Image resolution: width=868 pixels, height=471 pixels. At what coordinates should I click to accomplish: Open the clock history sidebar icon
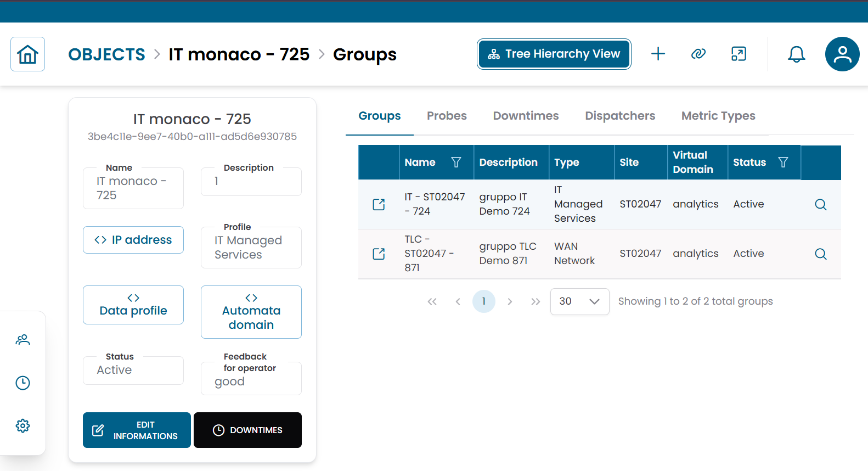coord(22,383)
